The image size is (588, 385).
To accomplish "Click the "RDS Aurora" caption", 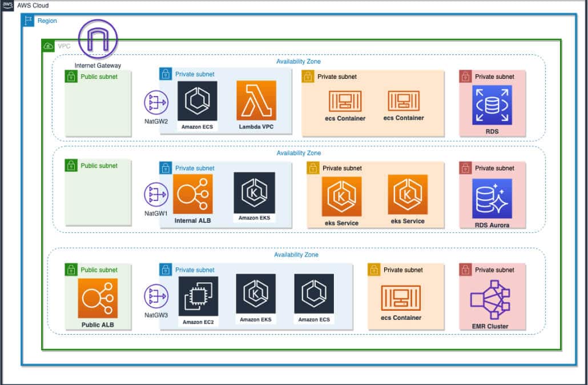I will click(492, 225).
